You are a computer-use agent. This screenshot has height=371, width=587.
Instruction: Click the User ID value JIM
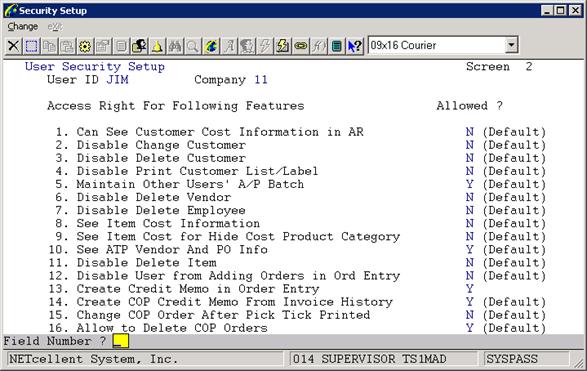click(x=117, y=80)
